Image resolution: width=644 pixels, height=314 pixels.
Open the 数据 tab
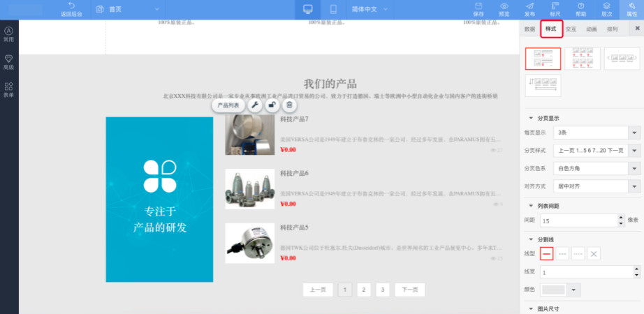(x=530, y=29)
